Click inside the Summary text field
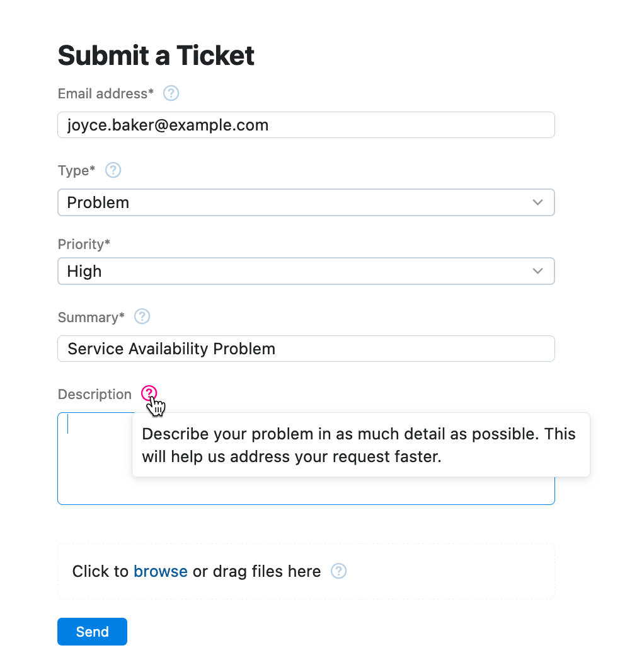 click(x=306, y=348)
